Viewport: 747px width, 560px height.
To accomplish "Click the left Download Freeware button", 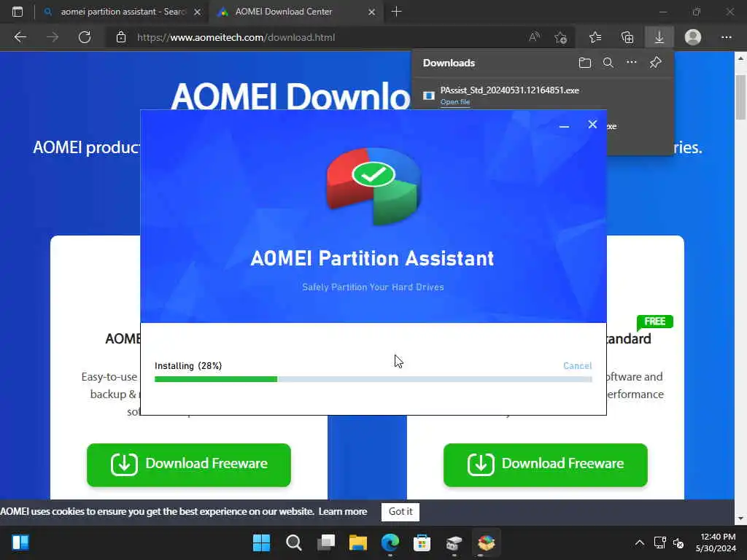I will [x=189, y=464].
